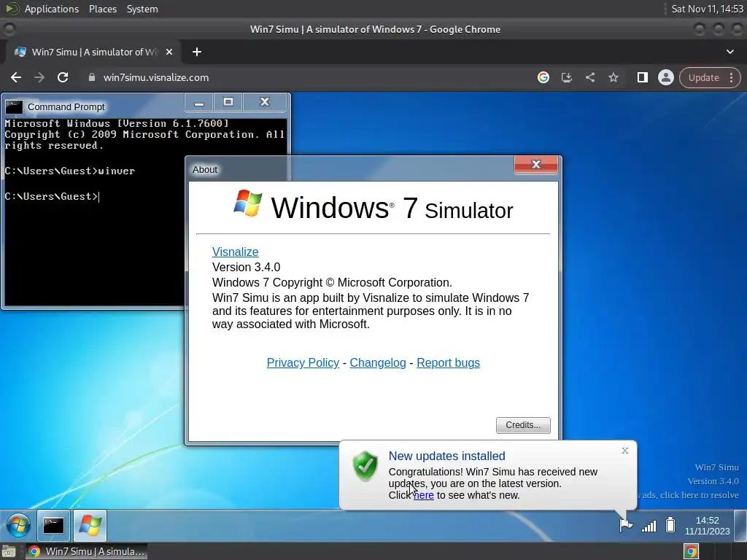This screenshot has height=560, width=747.
Task: Open the Report bugs link
Action: pos(449,363)
